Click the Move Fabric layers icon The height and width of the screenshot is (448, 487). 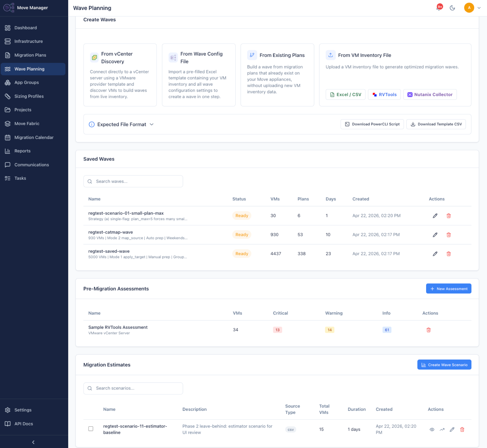pos(8,123)
